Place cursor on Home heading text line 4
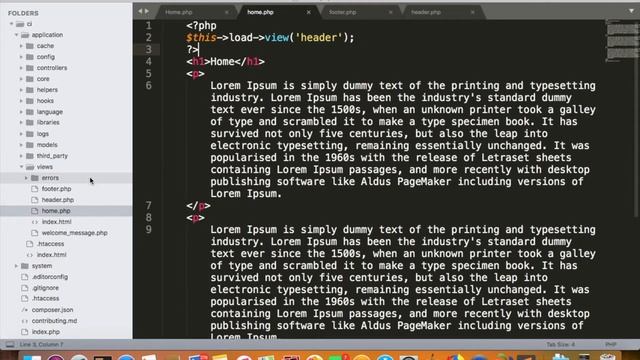This screenshot has height=360, width=640. [x=222, y=62]
